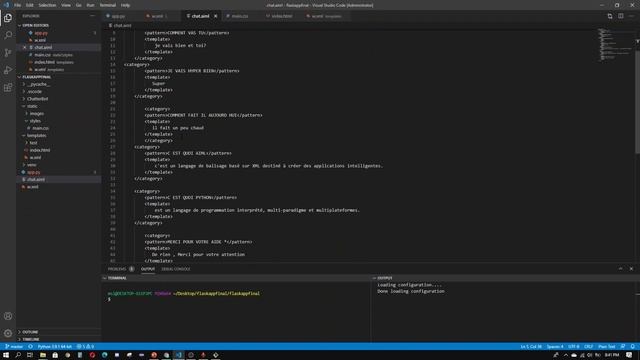
Task: Click the split editor icon
Action: coord(620,16)
